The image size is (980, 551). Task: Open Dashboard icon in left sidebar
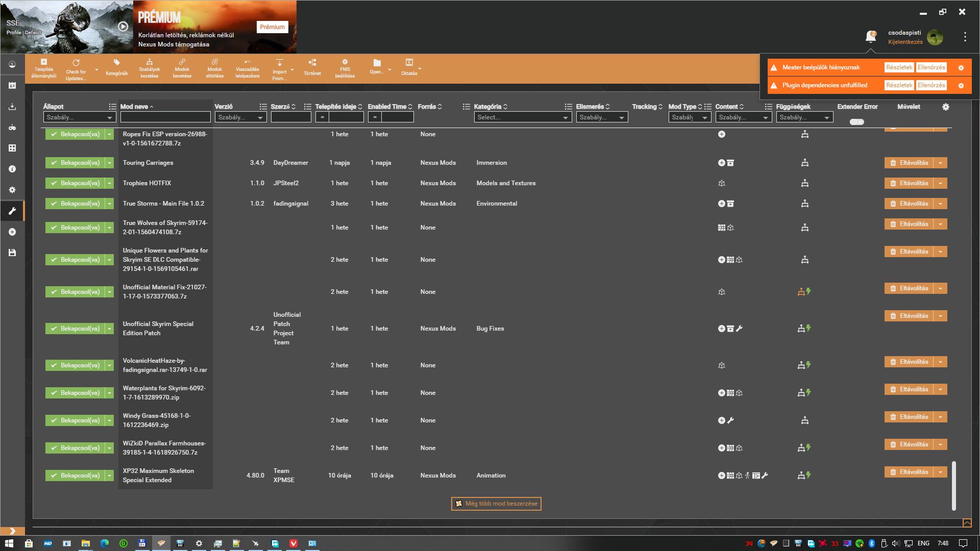12,65
